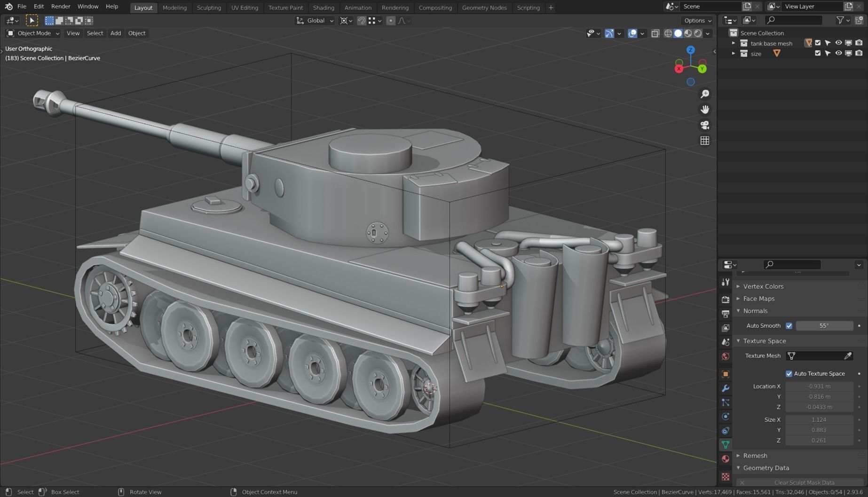Hide tank base mesh with eye icon

click(838, 43)
